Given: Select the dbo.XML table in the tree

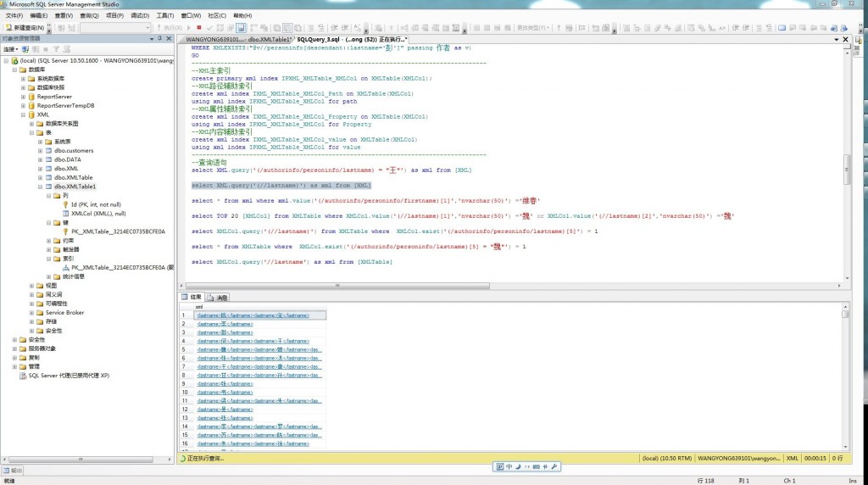Looking at the screenshot, I should click(66, 169).
